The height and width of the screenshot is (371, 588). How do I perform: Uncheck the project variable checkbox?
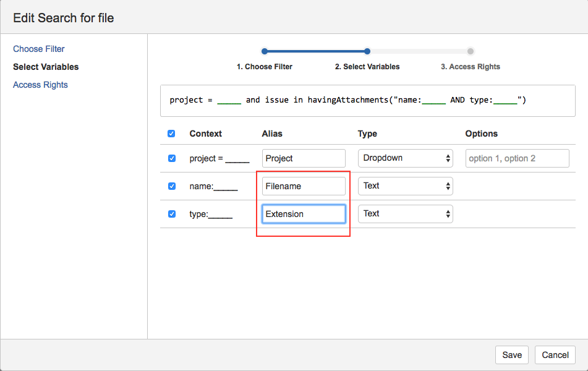tap(172, 158)
